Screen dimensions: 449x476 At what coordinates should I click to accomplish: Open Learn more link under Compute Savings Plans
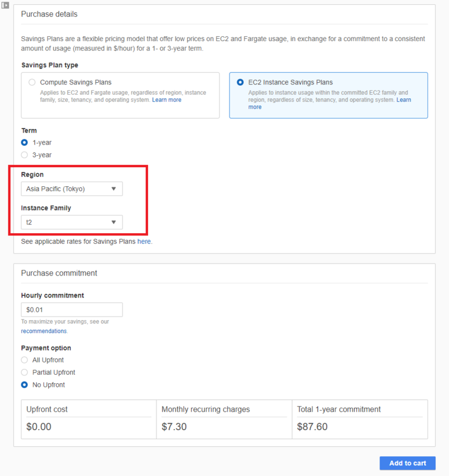point(167,100)
